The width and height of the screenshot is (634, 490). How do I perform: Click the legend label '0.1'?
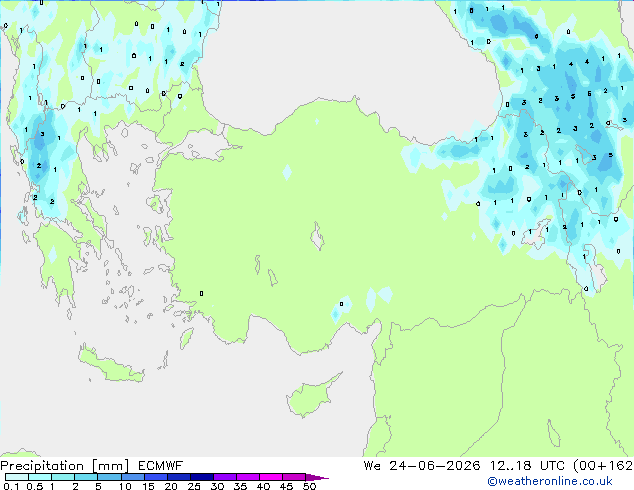pos(11,486)
